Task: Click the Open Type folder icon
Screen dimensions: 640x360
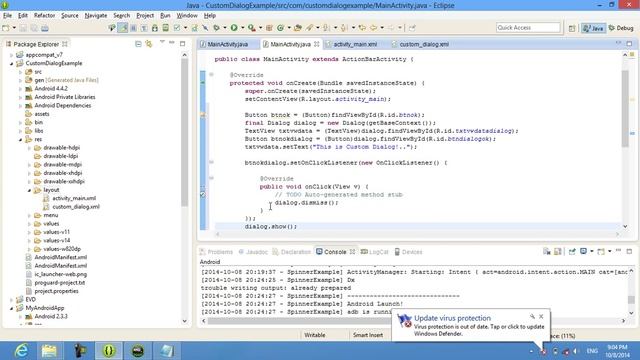Action: click(x=298, y=28)
